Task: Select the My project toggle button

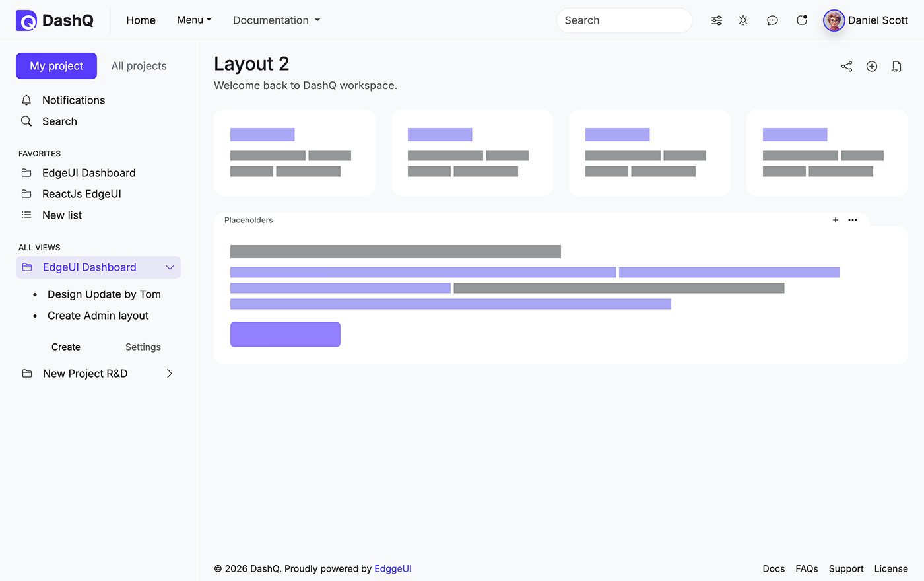Action: pyautogui.click(x=56, y=66)
